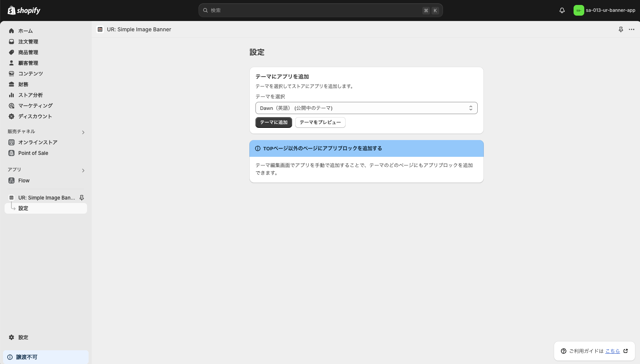Launch the Flow app icon
Image resolution: width=640 pixels, height=364 pixels.
(x=11, y=180)
